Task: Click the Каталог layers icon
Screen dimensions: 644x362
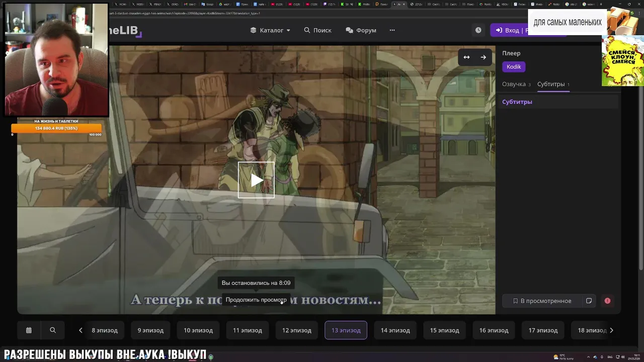Action: click(x=253, y=30)
